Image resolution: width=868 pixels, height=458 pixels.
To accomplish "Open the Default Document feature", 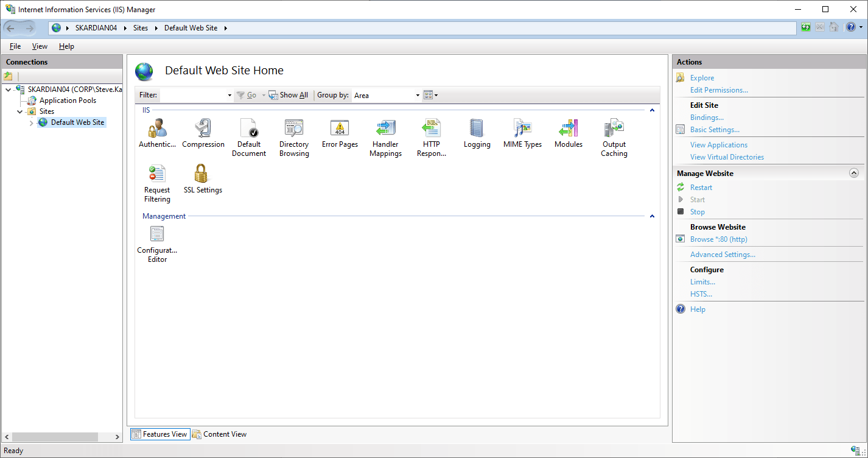I will tap(249, 138).
